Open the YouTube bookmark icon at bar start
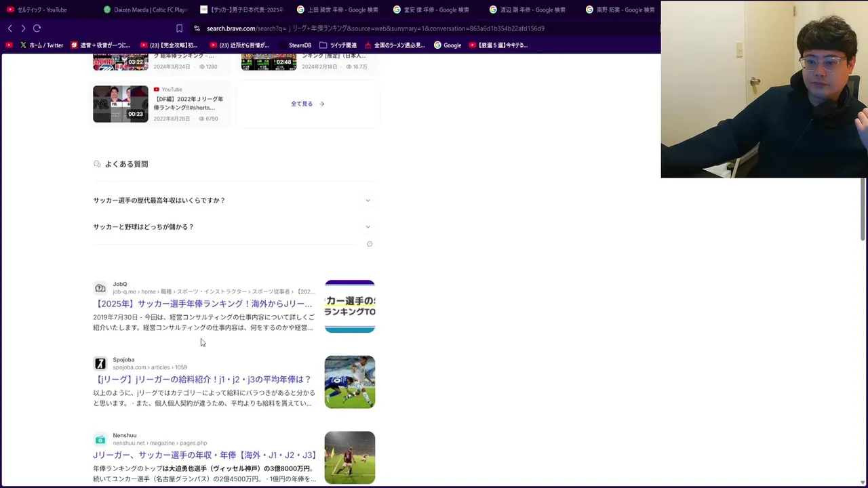Image resolution: width=868 pixels, height=488 pixels. tap(9, 45)
